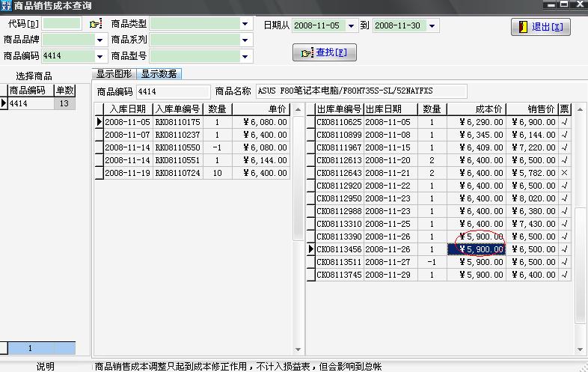
Task: Toggle invoice X mark for CK08112643
Action: (x=564, y=173)
